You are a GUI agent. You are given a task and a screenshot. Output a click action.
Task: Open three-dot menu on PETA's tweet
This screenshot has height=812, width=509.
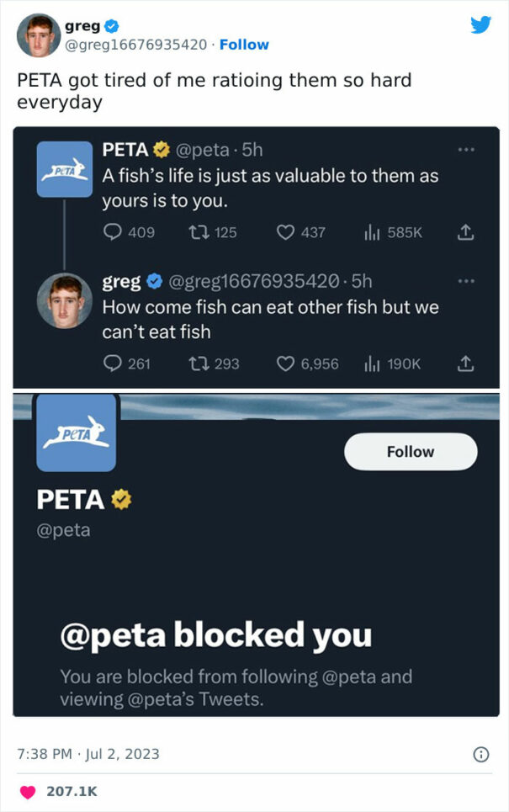point(465,149)
